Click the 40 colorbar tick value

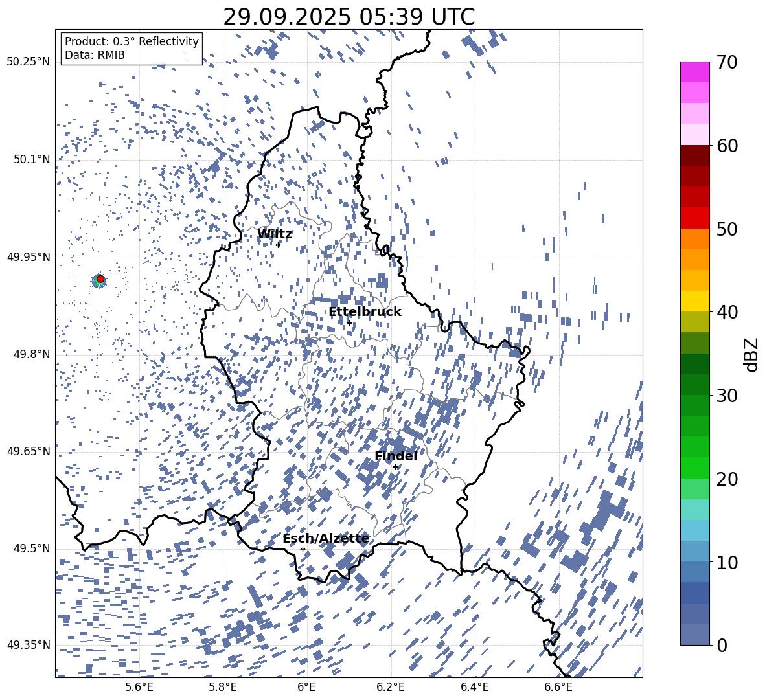[x=727, y=312]
